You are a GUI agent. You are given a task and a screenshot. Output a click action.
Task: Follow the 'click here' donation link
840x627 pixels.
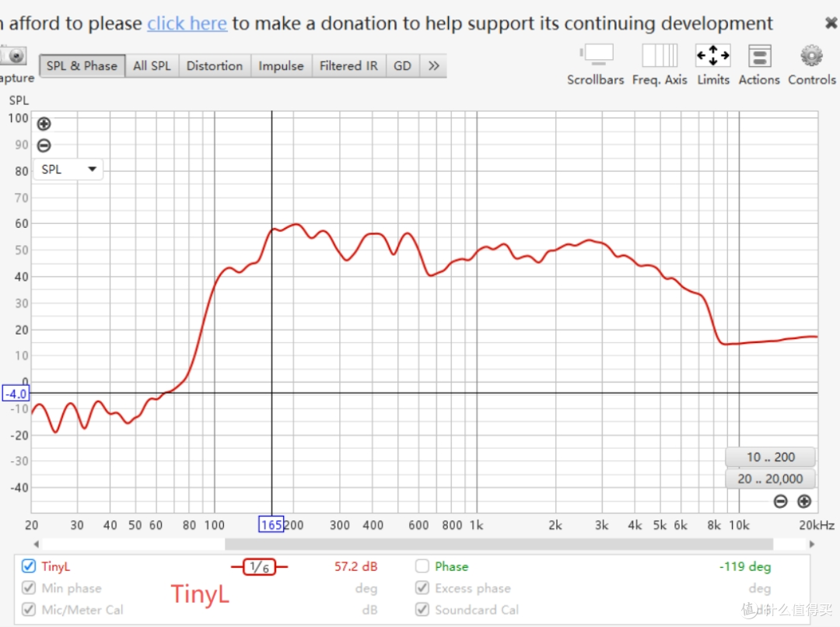(x=187, y=23)
